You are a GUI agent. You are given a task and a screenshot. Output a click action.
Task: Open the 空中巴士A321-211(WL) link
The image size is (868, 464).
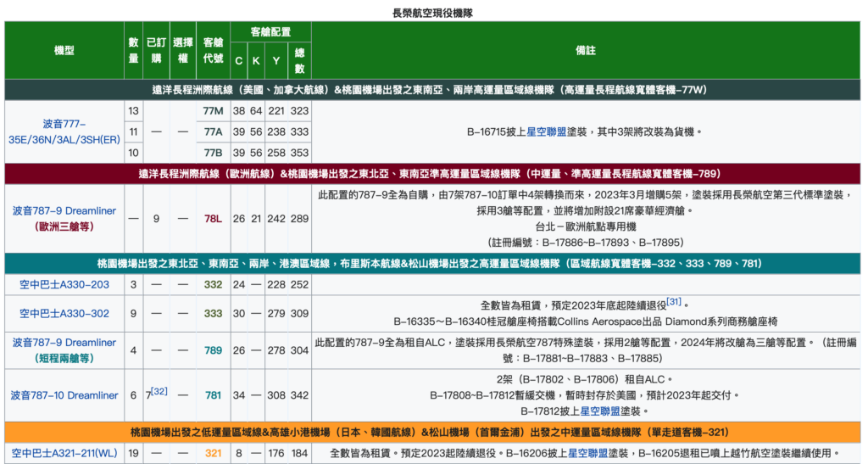(64, 453)
